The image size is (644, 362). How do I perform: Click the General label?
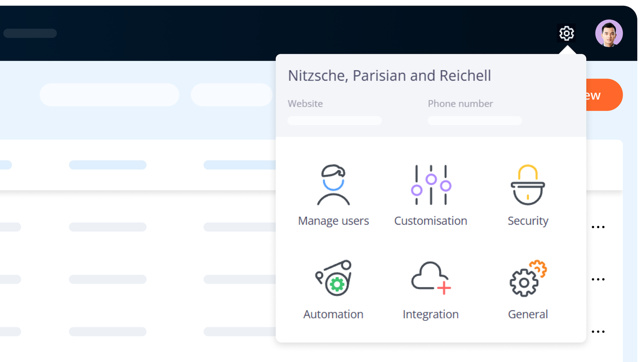coord(528,314)
